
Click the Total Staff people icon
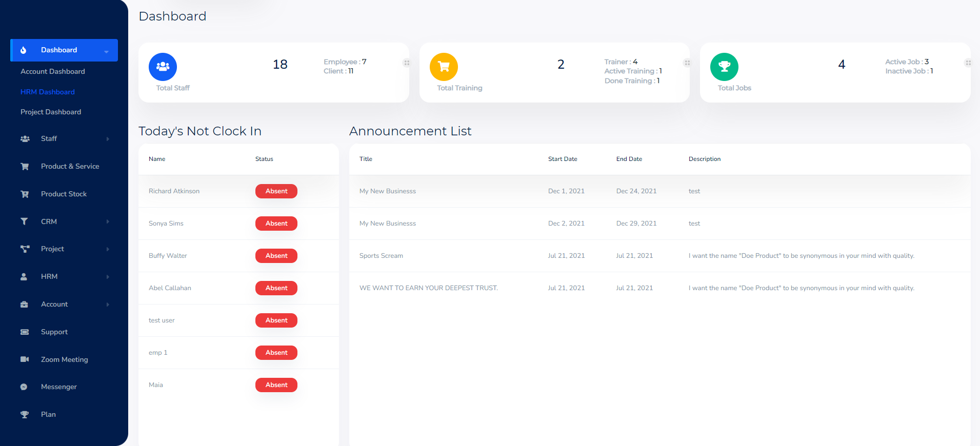[x=163, y=67]
